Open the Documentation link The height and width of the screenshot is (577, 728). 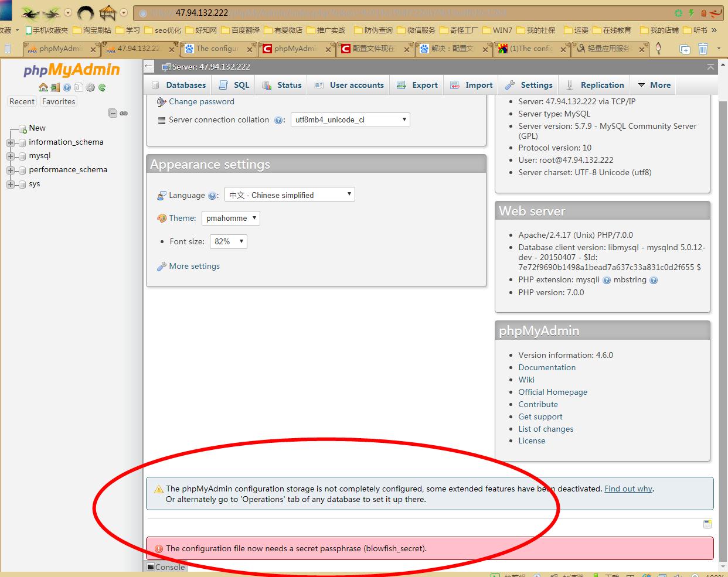(547, 368)
